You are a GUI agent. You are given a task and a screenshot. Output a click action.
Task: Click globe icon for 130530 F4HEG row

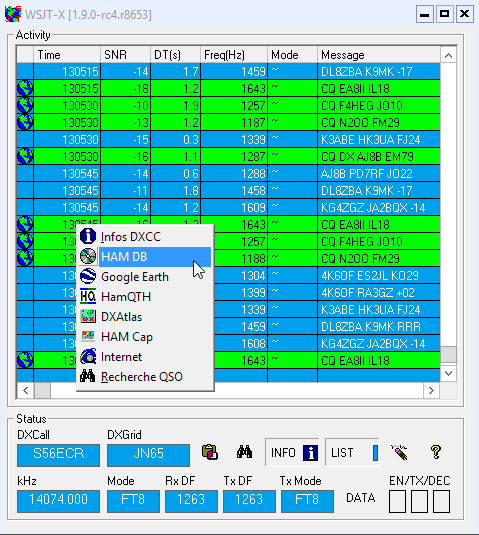coord(25,105)
